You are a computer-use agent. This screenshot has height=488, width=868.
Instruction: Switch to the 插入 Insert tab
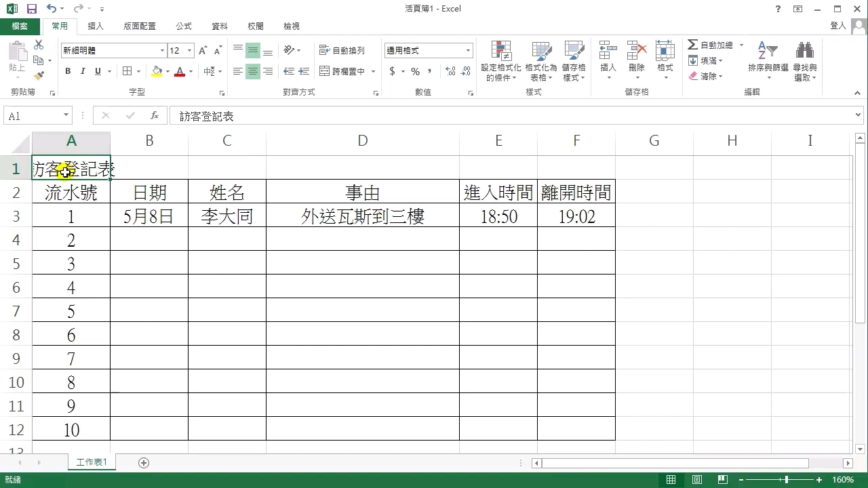(96, 26)
